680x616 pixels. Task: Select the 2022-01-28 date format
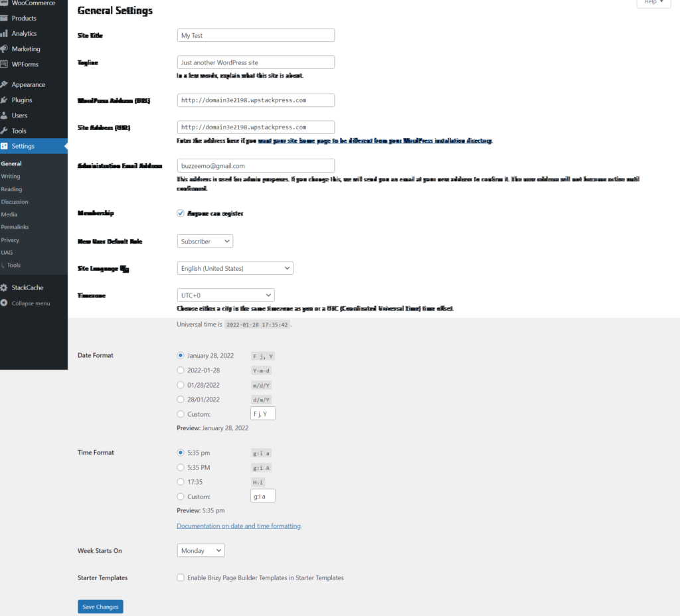click(181, 370)
